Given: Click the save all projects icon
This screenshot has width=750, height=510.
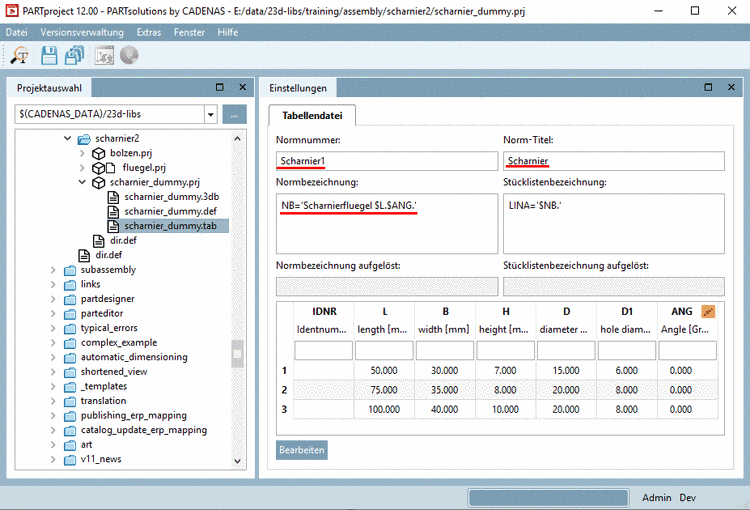Looking at the screenshot, I should pyautogui.click(x=75, y=56).
